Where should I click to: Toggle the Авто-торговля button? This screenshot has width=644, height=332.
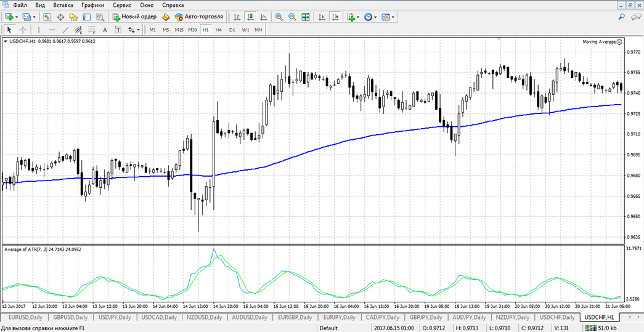(x=199, y=17)
